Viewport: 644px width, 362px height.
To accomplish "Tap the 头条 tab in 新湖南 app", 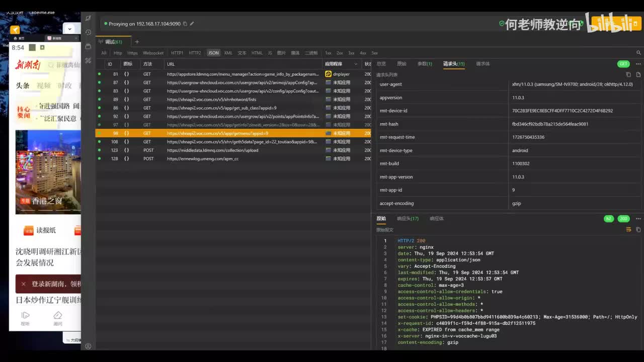I will 23,85.
